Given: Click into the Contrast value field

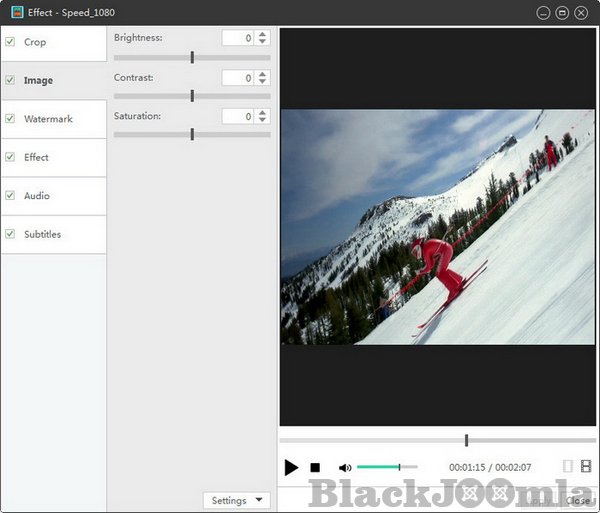Looking at the screenshot, I should [x=237, y=77].
